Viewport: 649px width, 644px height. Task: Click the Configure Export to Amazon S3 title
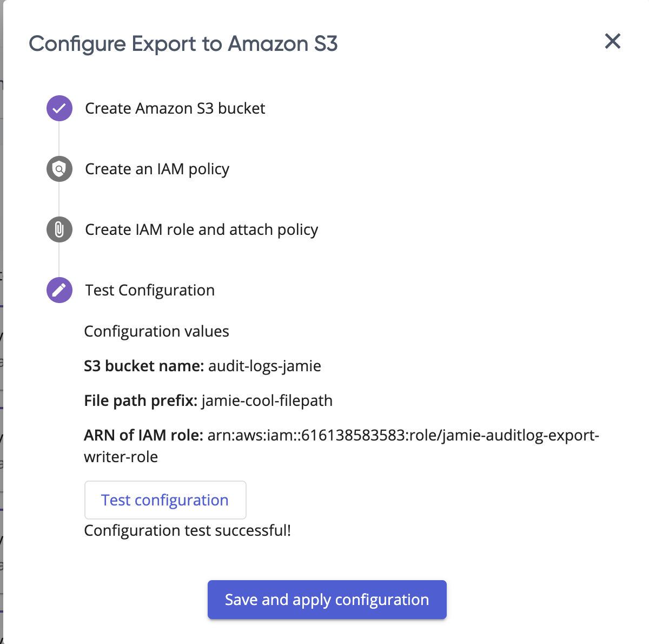click(183, 44)
